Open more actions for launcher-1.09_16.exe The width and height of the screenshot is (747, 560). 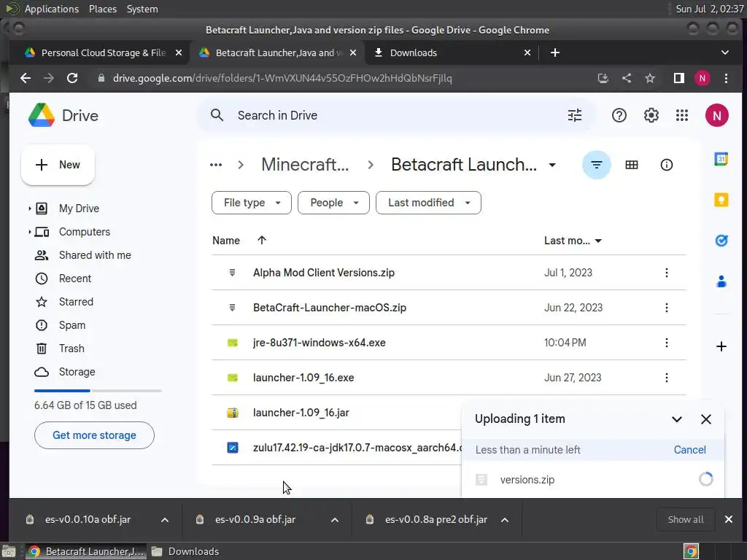click(666, 378)
